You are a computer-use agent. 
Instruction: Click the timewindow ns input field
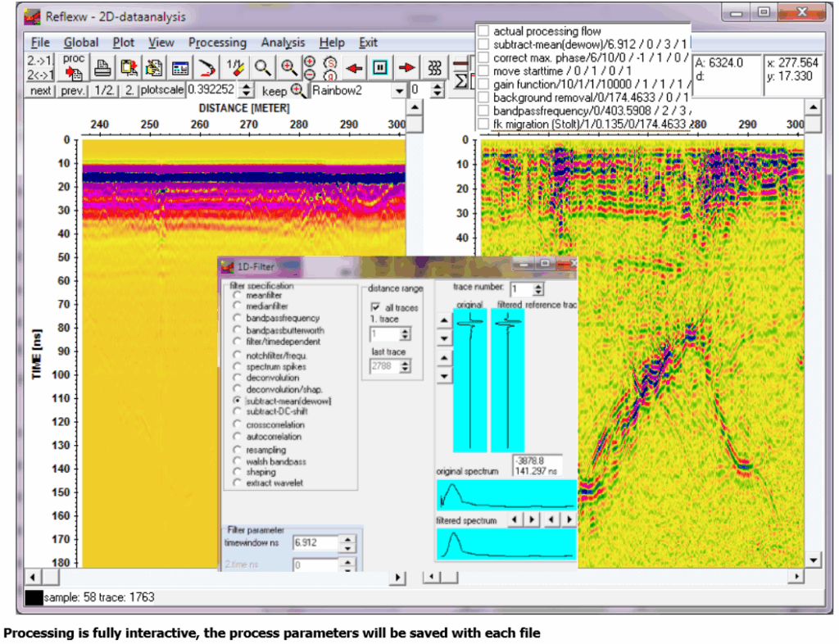click(315, 543)
